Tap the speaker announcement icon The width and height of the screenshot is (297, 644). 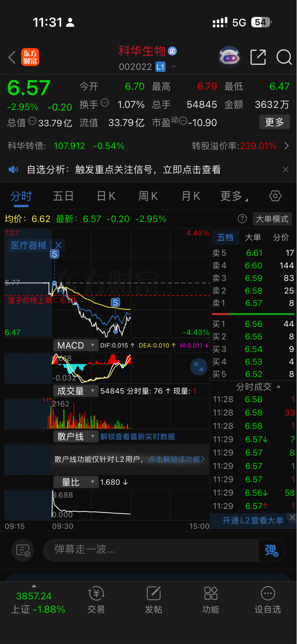(14, 169)
